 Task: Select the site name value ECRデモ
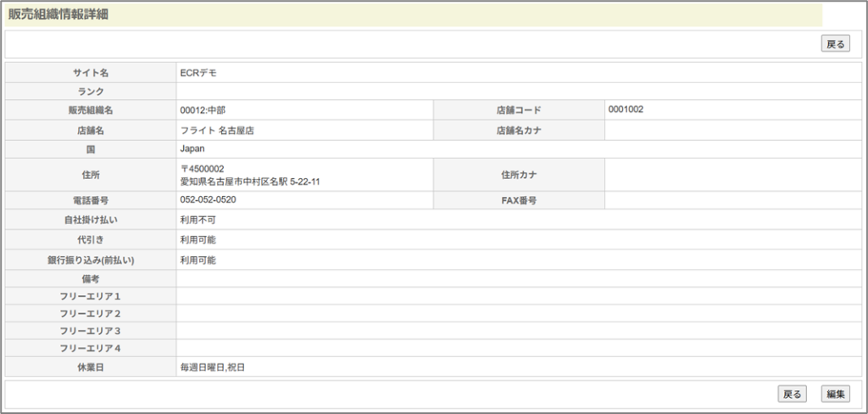(198, 73)
